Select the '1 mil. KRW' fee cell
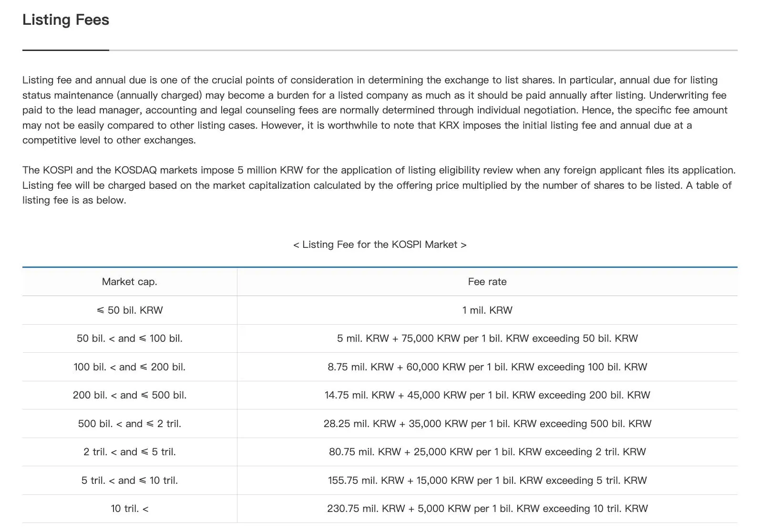Image resolution: width=760 pixels, height=532 pixels. click(487, 310)
